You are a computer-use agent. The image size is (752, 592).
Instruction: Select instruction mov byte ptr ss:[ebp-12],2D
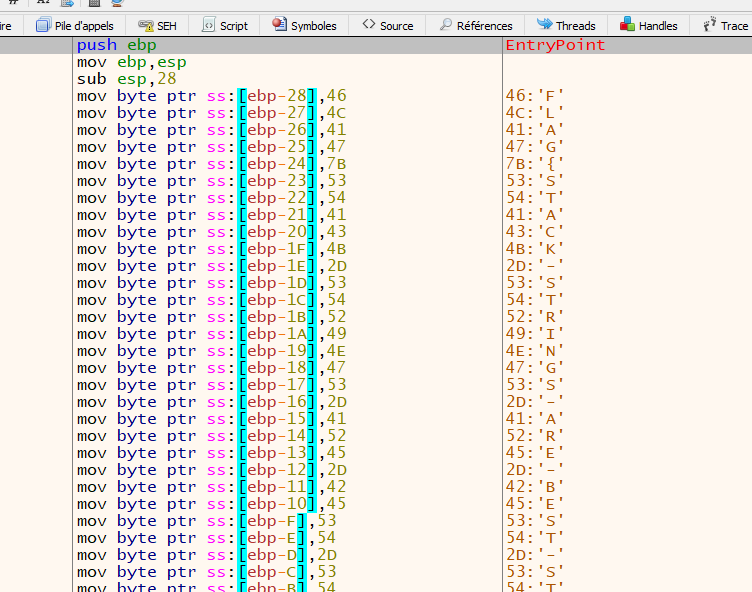pos(212,470)
